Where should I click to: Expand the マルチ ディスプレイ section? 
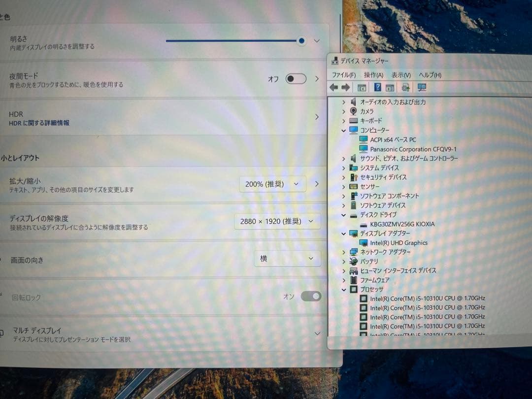tap(317, 333)
